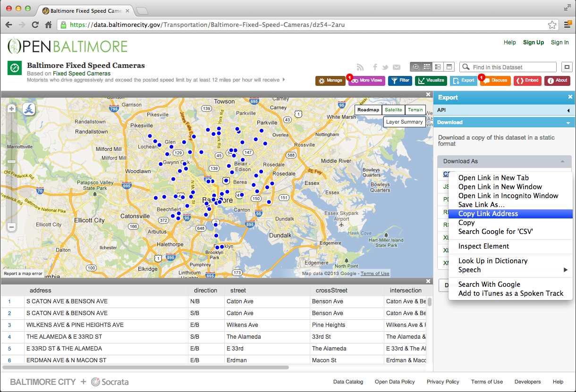
Task: Open the Fixed Speed Cameras base link
Action: point(82,74)
